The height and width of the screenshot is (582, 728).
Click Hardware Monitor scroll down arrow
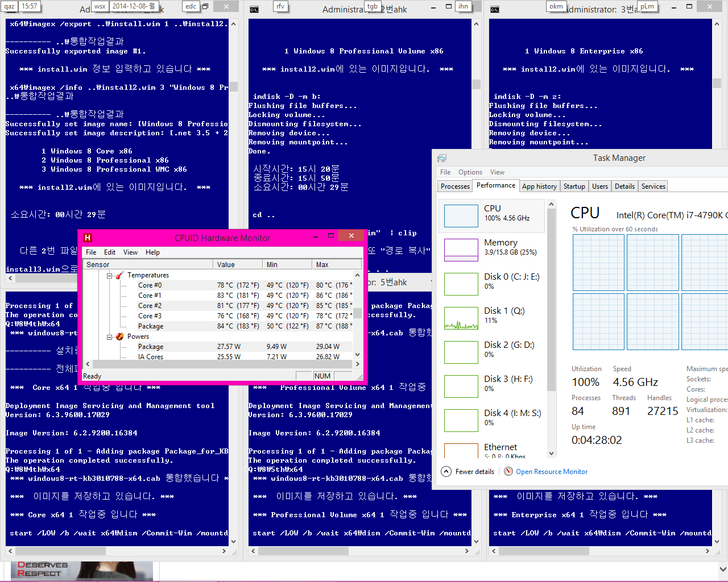tap(357, 355)
